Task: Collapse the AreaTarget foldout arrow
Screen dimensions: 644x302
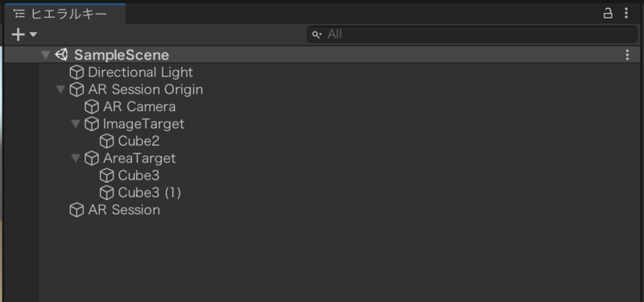Action: click(76, 158)
